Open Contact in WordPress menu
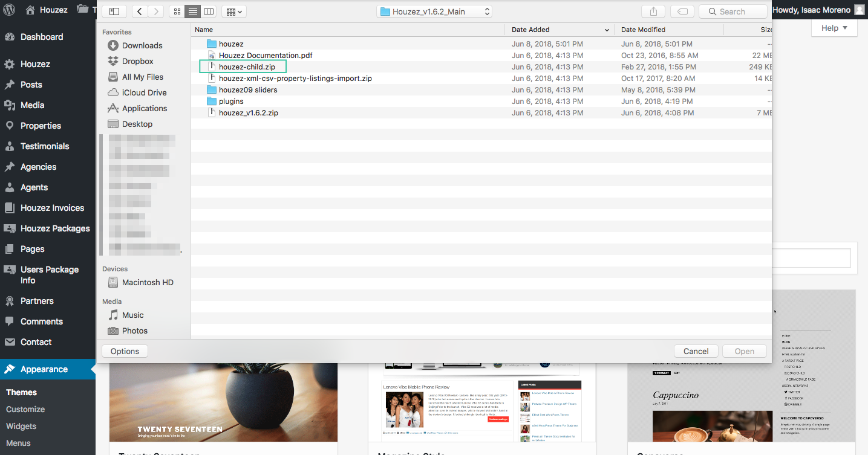868x455 pixels. point(48,342)
